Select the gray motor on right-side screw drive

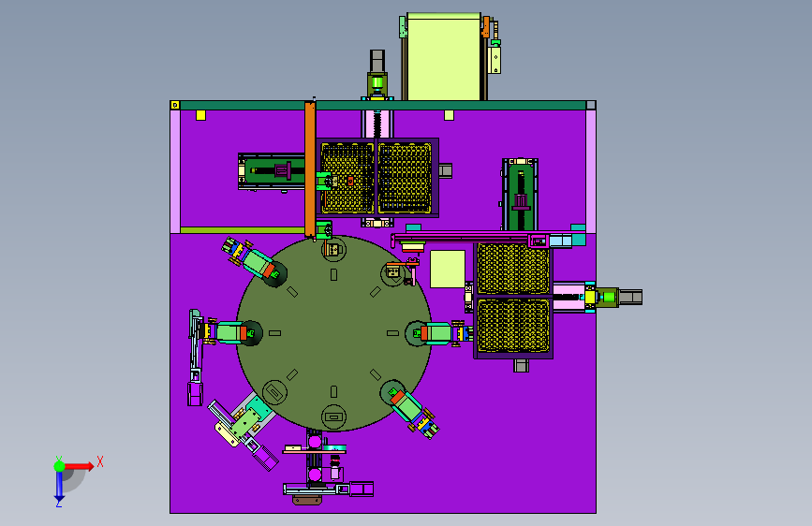point(630,298)
